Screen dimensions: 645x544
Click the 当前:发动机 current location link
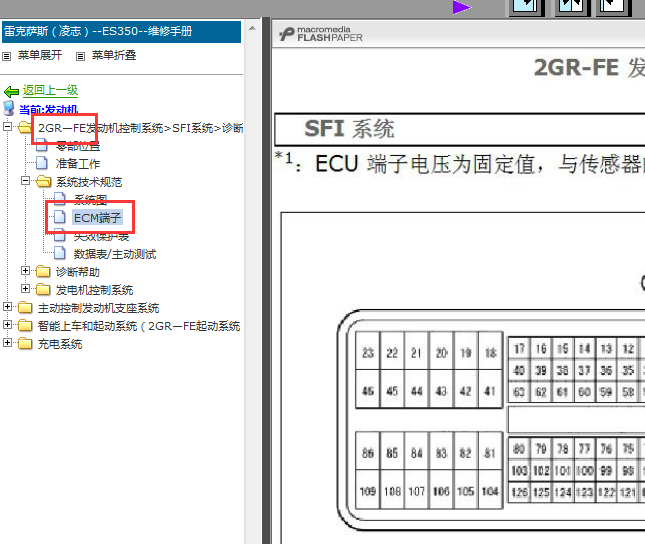(x=49, y=109)
